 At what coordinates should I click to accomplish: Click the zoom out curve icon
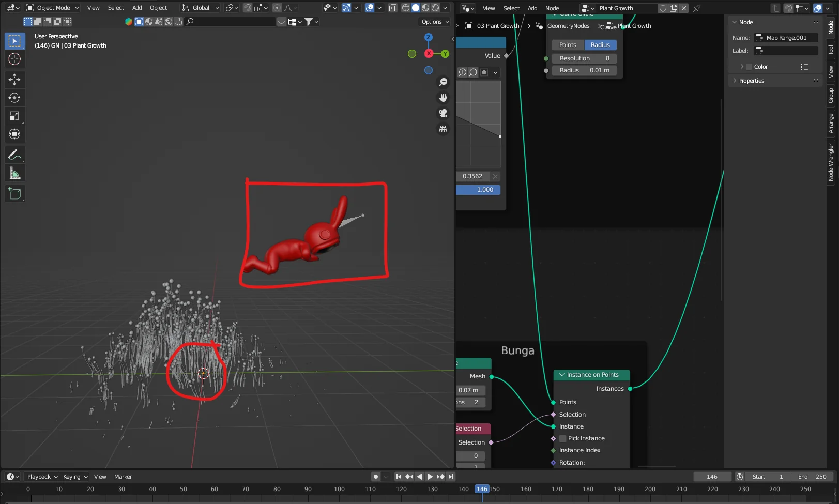473,72
